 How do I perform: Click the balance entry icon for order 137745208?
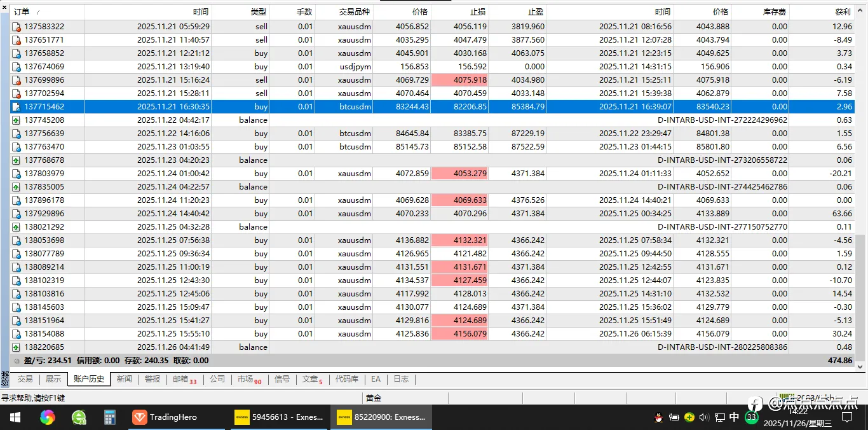click(16, 120)
